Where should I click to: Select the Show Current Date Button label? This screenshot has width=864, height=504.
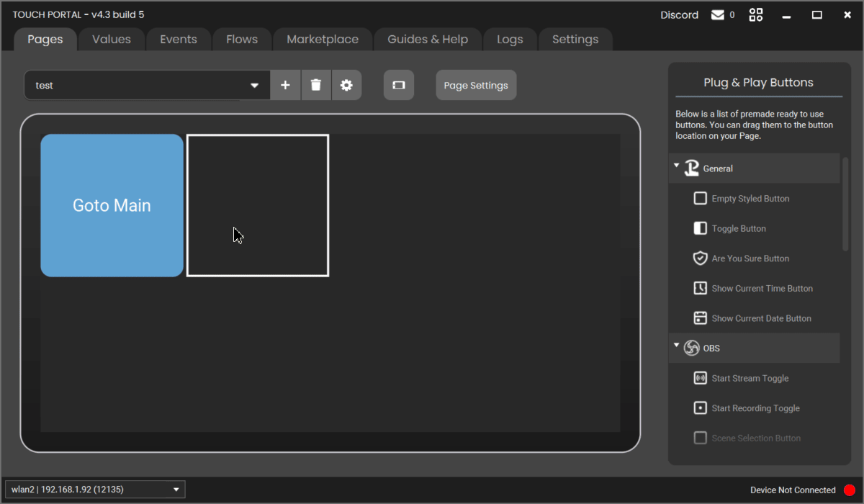[761, 318]
